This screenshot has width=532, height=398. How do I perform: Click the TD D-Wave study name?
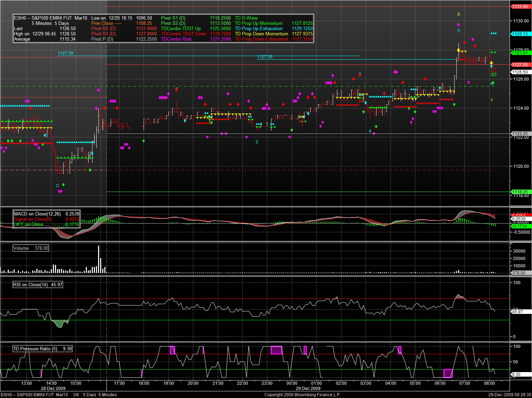click(x=246, y=18)
